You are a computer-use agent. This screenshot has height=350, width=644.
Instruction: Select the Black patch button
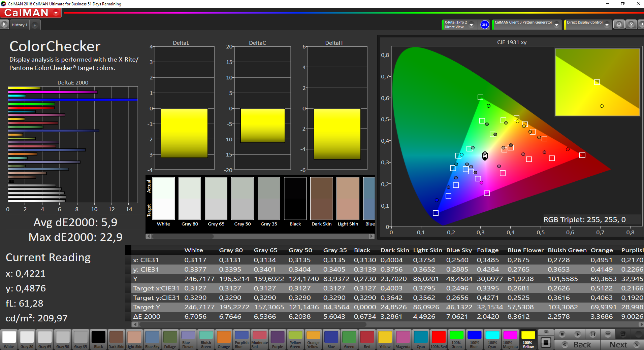[x=98, y=339]
